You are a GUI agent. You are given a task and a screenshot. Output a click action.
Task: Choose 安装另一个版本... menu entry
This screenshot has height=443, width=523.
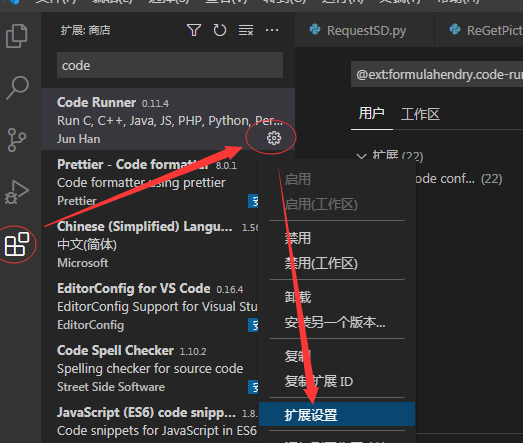[337, 322]
